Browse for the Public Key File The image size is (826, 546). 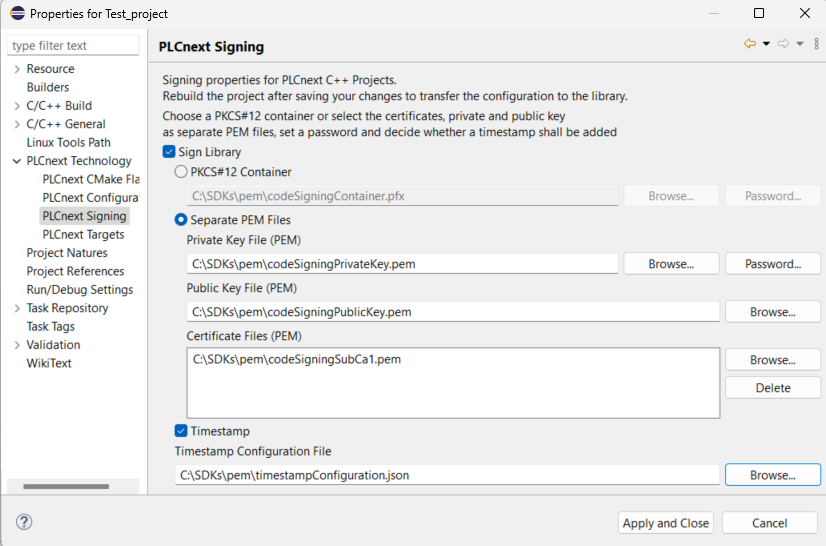[x=773, y=312]
